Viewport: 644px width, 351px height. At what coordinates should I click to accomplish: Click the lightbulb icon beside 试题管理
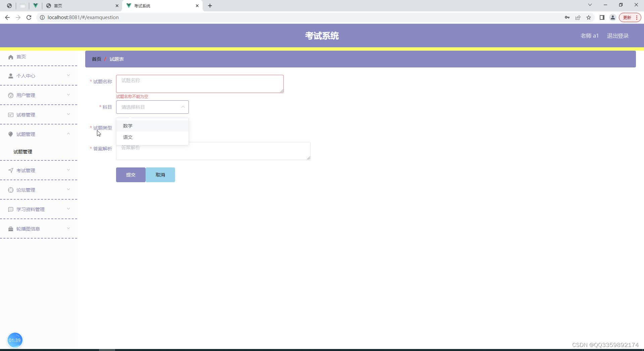(x=11, y=134)
